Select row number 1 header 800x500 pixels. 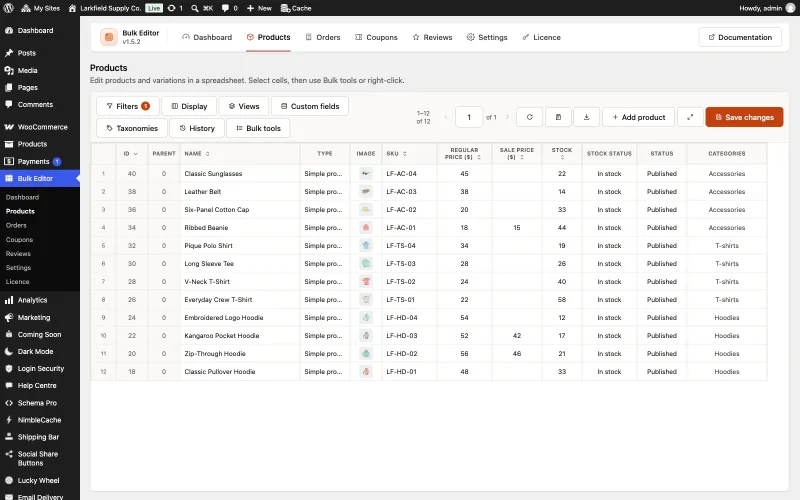[x=103, y=173]
